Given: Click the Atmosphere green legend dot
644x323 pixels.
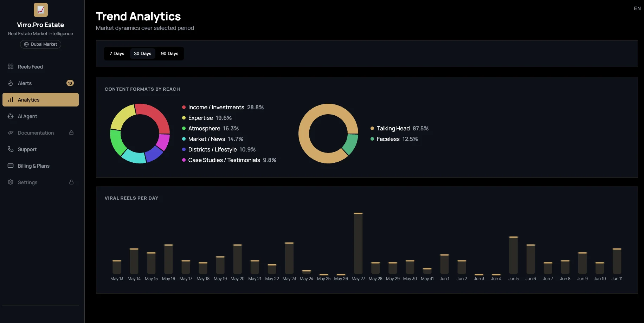Looking at the screenshot, I should tap(183, 128).
